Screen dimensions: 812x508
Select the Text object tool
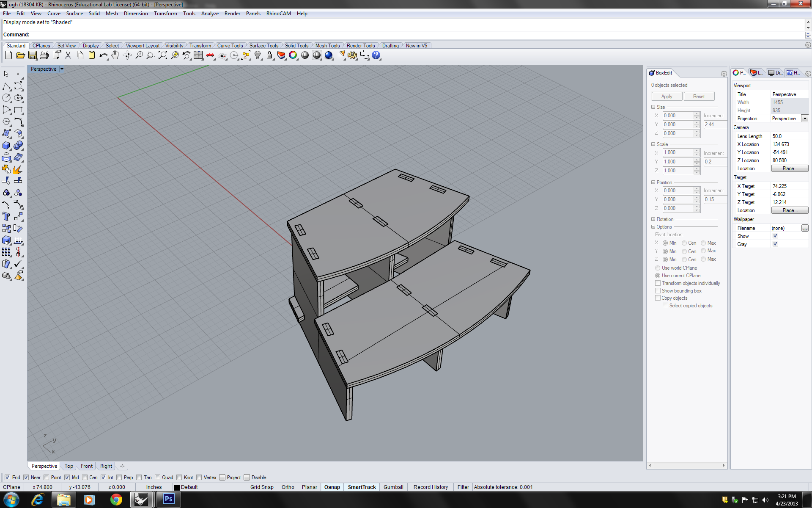tap(6, 216)
